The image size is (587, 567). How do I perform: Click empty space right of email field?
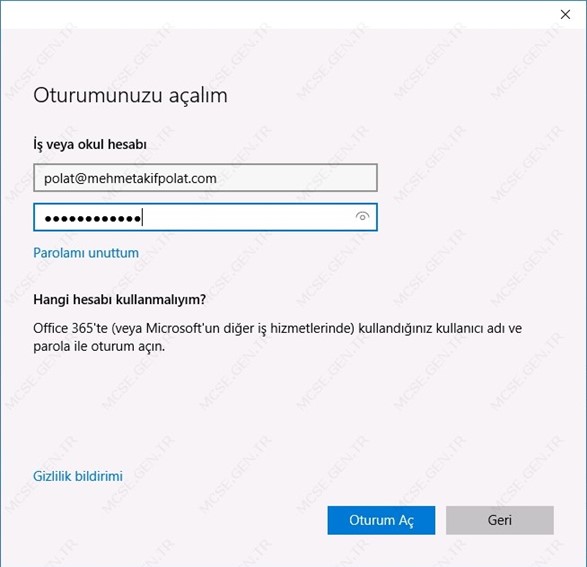point(479,178)
